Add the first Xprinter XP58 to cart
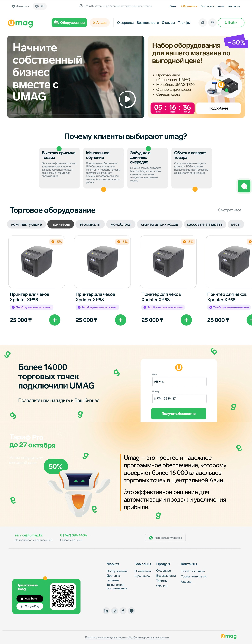Viewport: 252px width, 644px height. click(x=55, y=320)
